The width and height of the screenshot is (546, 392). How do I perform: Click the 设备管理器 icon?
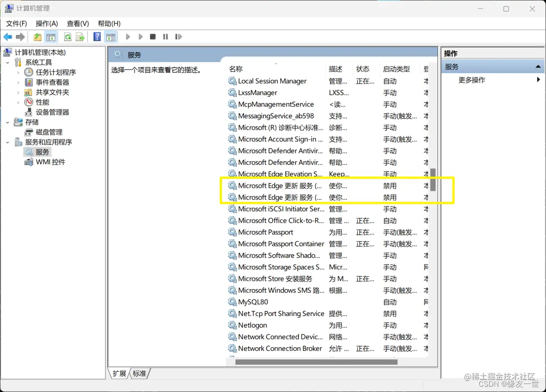pyautogui.click(x=28, y=112)
